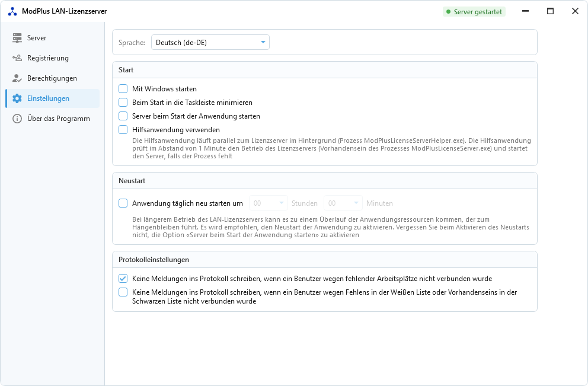Uncheck the fehlender Arbeitsplätze protocol option
588x386 pixels.
tap(123, 278)
